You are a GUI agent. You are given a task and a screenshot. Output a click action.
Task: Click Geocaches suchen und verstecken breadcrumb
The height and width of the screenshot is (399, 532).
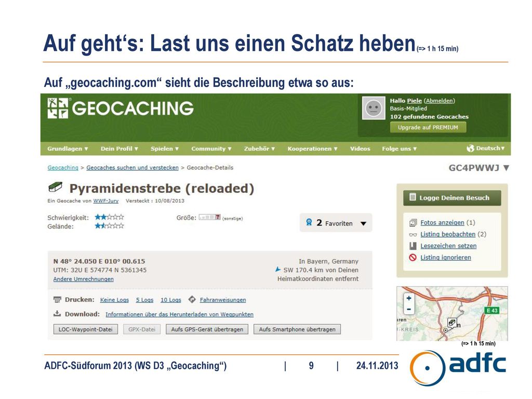pos(132,168)
